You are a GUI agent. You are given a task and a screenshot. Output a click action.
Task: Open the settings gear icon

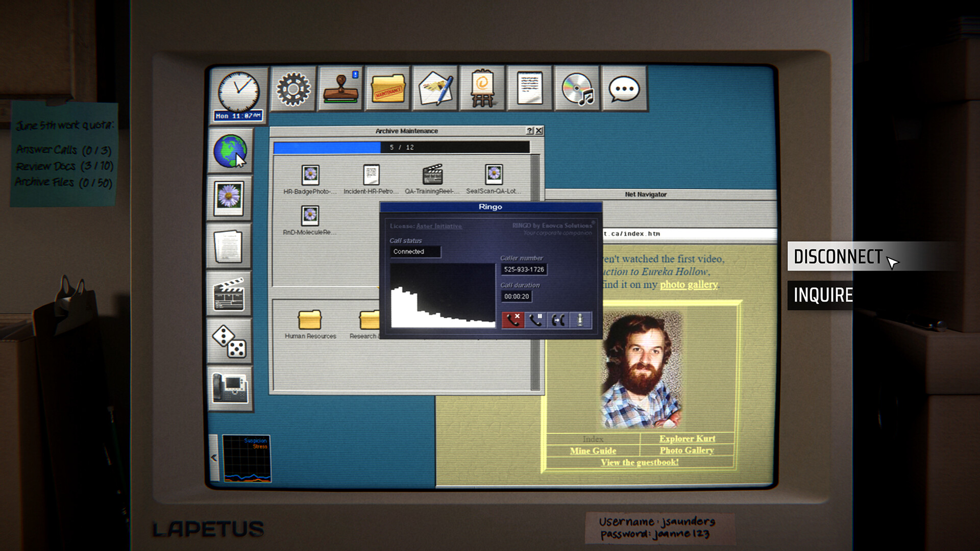pyautogui.click(x=293, y=89)
